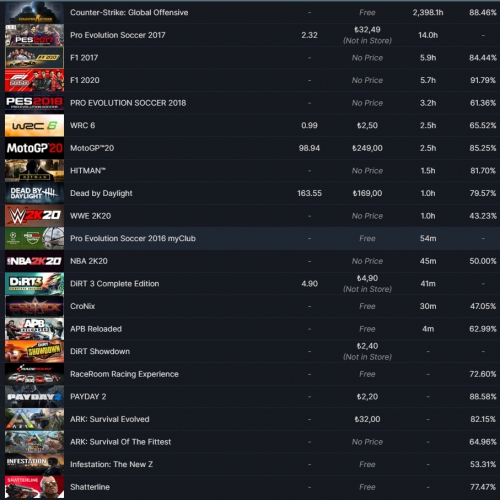This screenshot has width=500, height=500.
Task: Click the RaceRoom Racing Experience title
Action: [124, 374]
